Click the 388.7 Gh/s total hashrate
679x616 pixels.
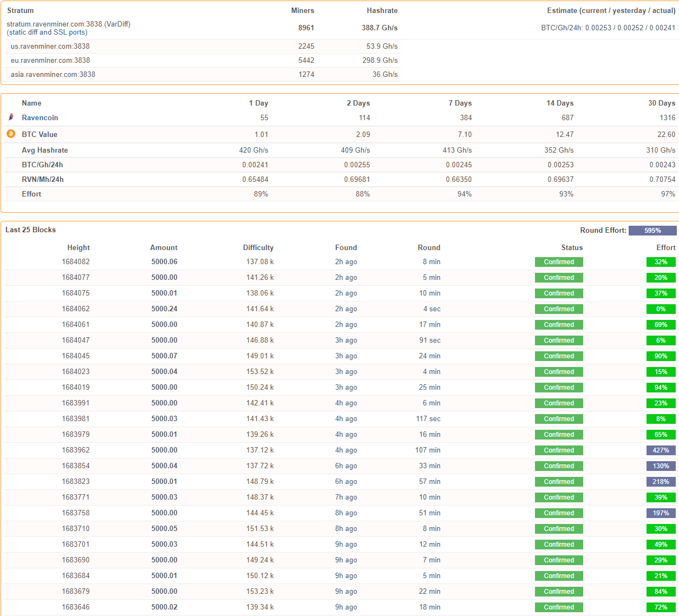380,28
